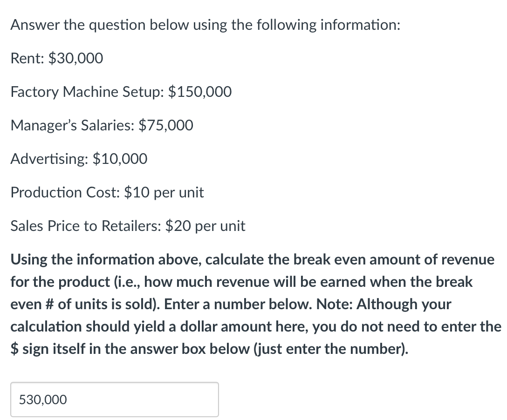Click the Manager's Salaries: $75,000 line

pyautogui.click(x=102, y=125)
